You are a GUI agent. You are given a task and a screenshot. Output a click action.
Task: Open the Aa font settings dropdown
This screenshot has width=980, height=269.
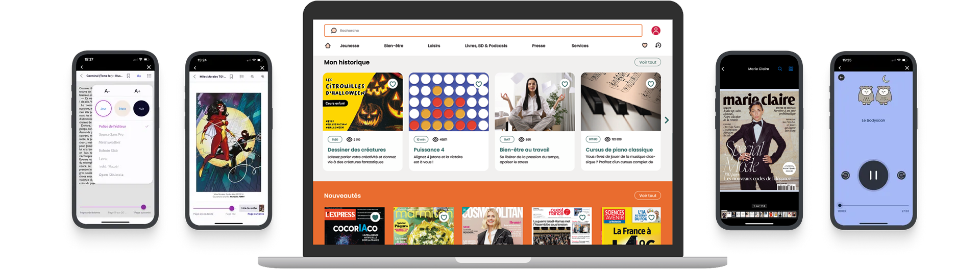click(139, 76)
